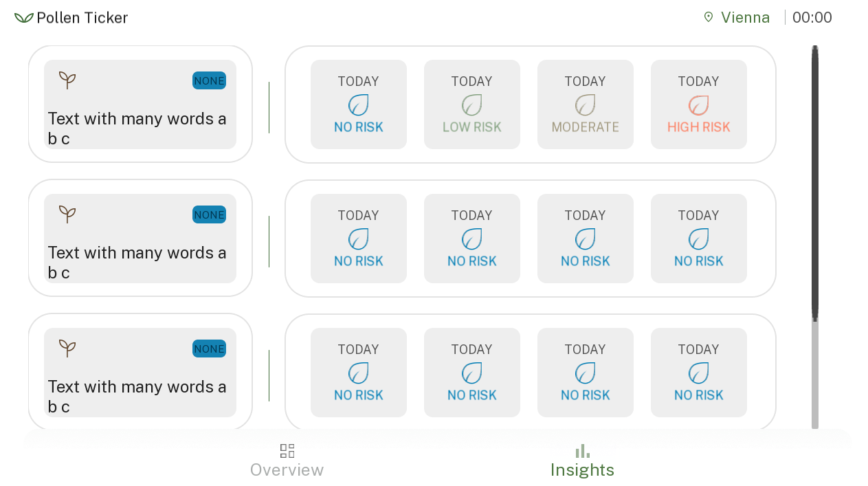This screenshot has width=868, height=486.
Task: Click the red HIGH RISK leaf icon
Action: coord(698,105)
